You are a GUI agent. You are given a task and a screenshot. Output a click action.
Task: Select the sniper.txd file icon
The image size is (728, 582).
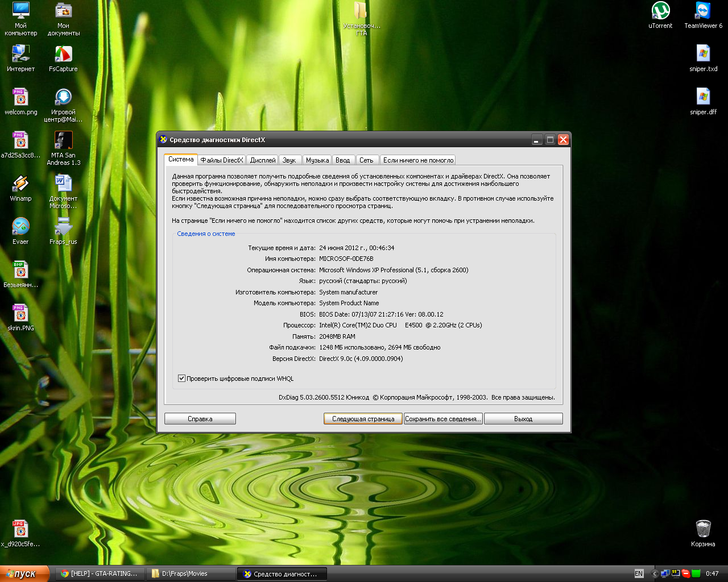point(703,59)
